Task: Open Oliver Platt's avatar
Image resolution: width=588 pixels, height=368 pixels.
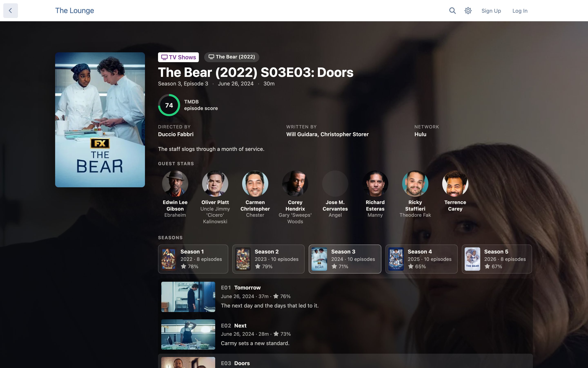Action: pos(215,184)
